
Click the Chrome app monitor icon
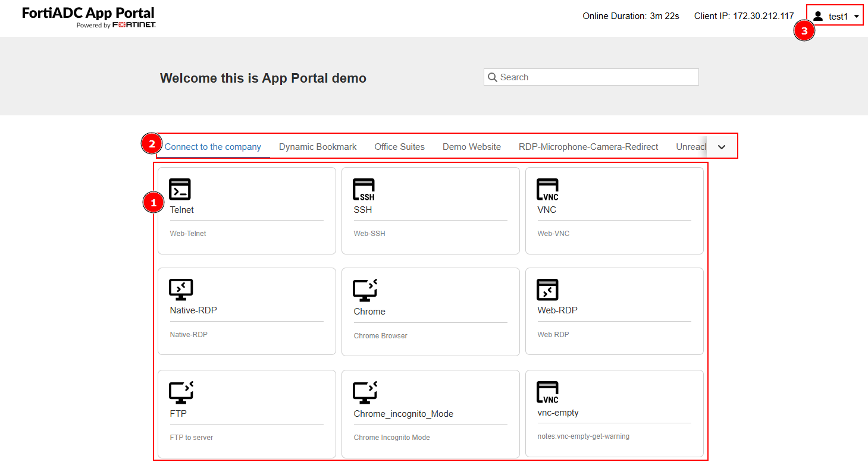tap(365, 290)
